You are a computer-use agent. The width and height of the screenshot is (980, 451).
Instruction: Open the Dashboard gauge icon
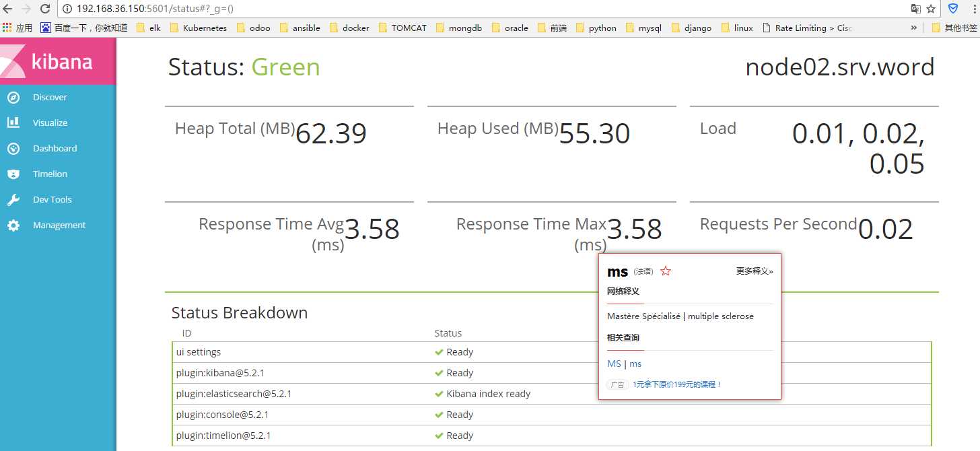(x=13, y=149)
